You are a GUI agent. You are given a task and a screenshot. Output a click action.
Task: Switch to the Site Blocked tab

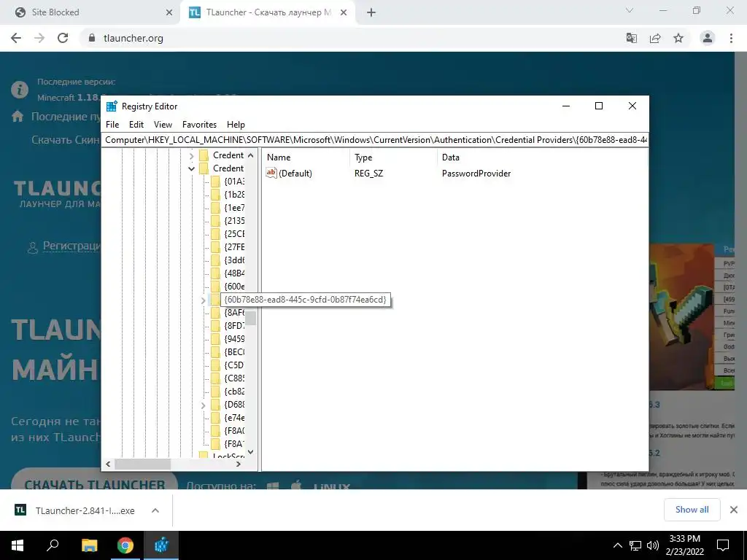(89, 12)
